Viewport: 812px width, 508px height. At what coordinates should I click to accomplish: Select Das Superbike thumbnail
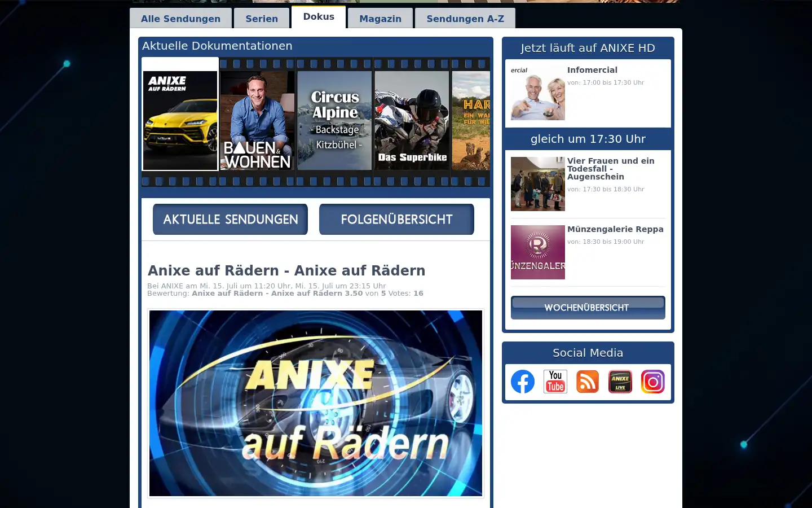click(412, 120)
